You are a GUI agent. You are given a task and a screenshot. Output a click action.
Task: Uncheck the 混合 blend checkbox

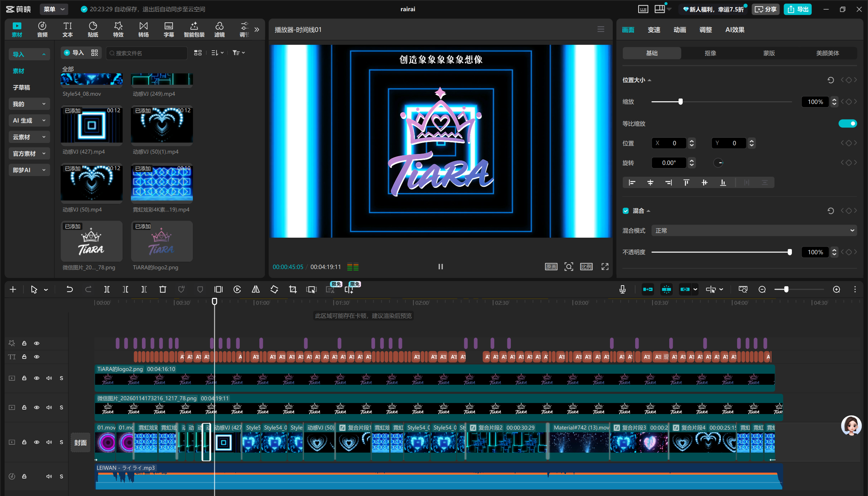click(626, 211)
